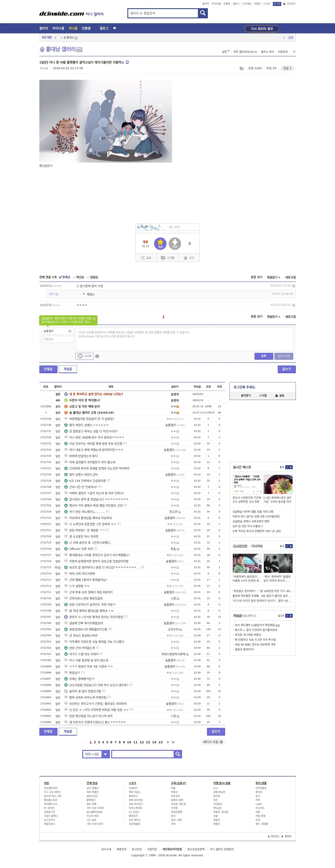Image resolution: width=335 pixels, height=868 pixels.
Task: Click the comment text area
Action: click(x=184, y=339)
